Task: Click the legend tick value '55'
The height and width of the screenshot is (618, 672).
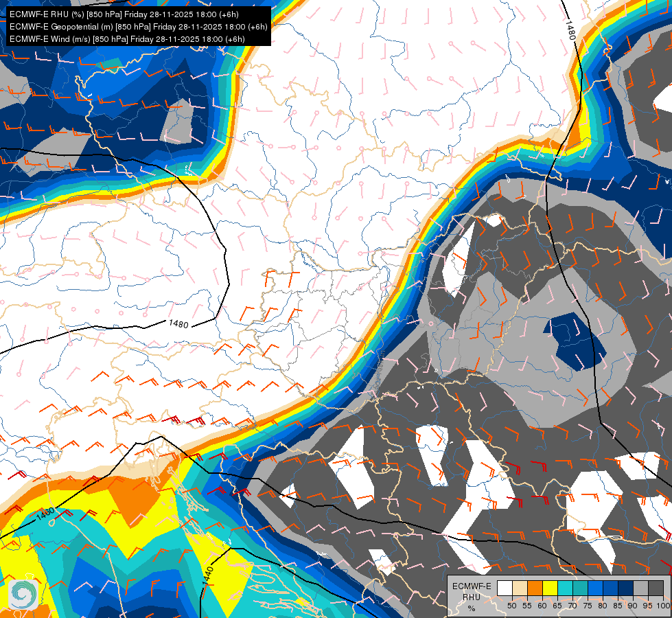Action: click(x=527, y=606)
